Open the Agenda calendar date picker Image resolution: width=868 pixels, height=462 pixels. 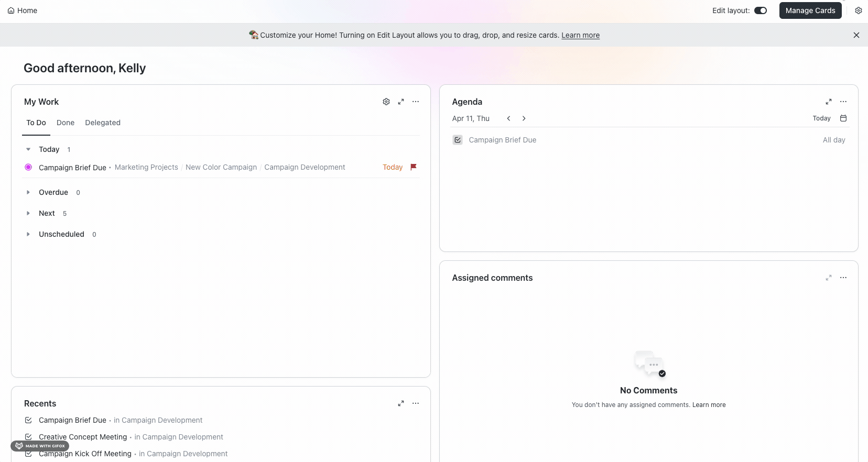click(x=843, y=118)
